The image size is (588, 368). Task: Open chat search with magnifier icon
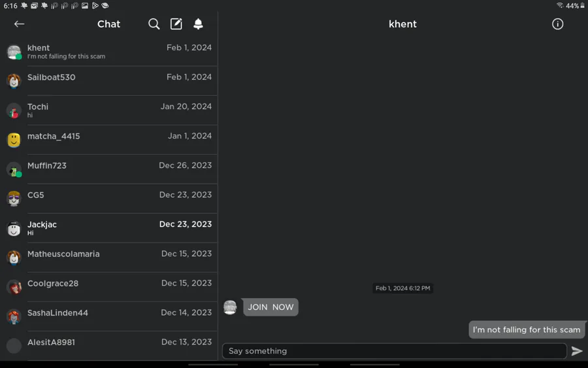[154, 24]
